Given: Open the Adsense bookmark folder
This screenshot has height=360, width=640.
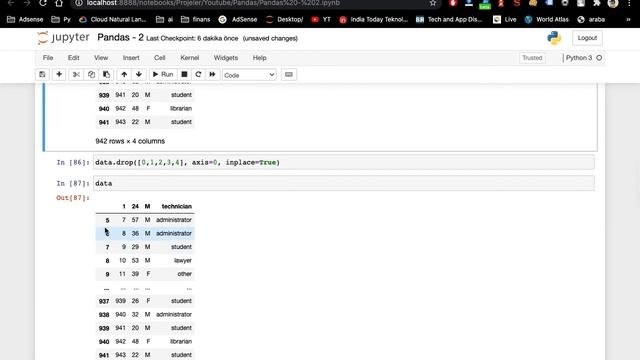Looking at the screenshot, I should [x=25, y=20].
